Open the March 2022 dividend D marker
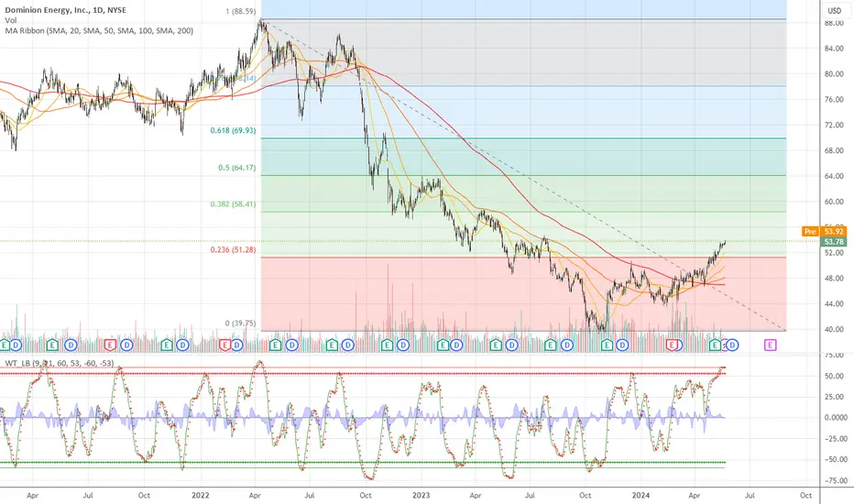The height and width of the screenshot is (504, 854). [x=237, y=345]
